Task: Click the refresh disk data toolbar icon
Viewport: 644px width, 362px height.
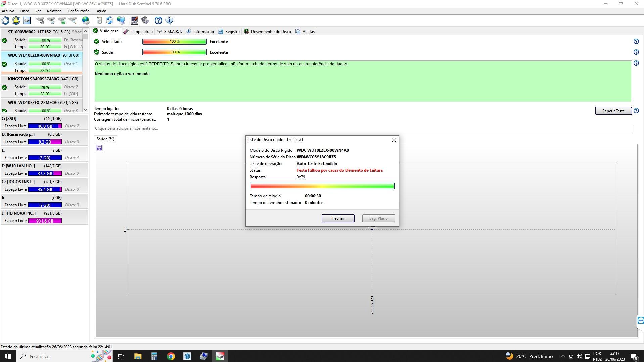Action: pos(5,21)
